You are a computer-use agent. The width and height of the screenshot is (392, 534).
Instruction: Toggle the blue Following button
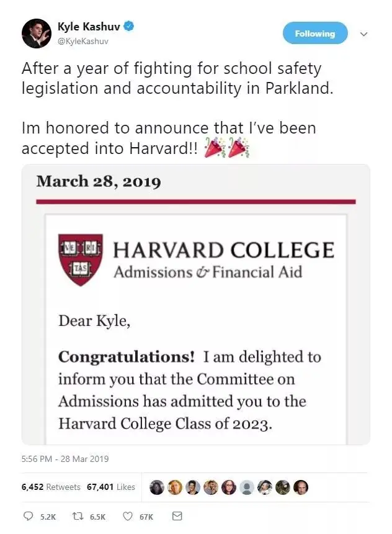click(x=314, y=34)
